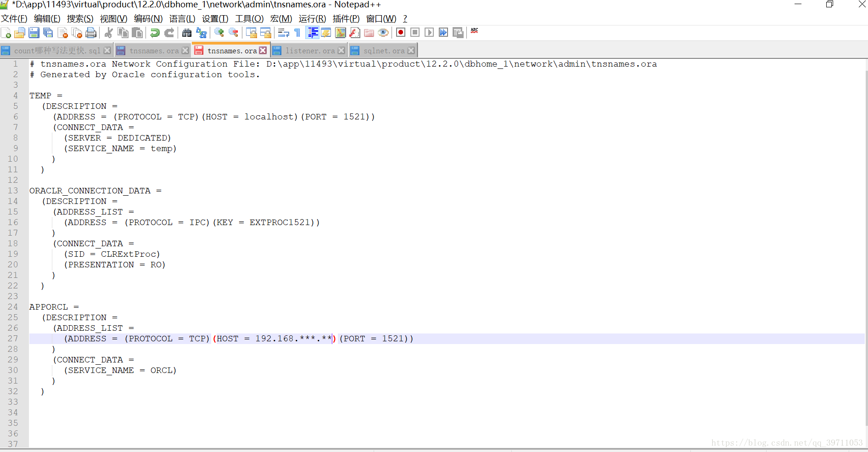This screenshot has width=868, height=452.
Task: Open Find with the binoculars icon
Action: tap(187, 33)
